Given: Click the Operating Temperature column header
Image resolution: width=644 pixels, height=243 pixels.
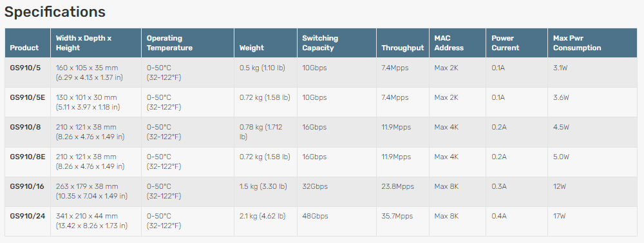Looking at the screenshot, I should (x=169, y=43).
